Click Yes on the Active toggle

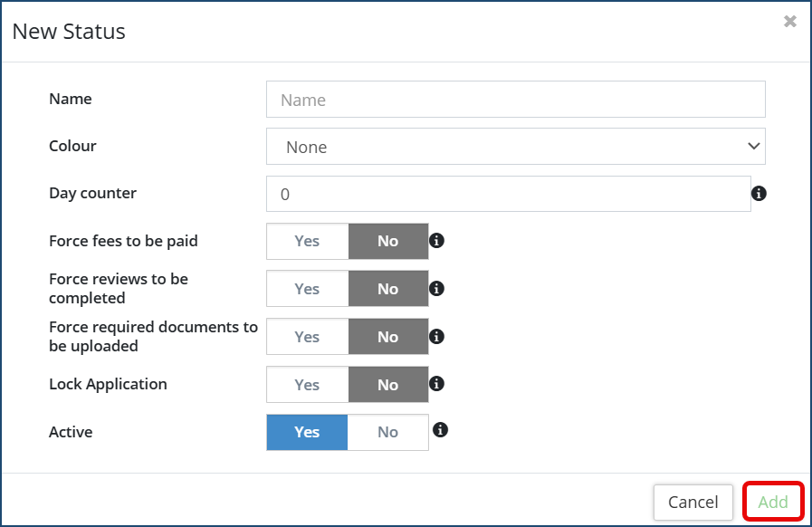click(308, 432)
